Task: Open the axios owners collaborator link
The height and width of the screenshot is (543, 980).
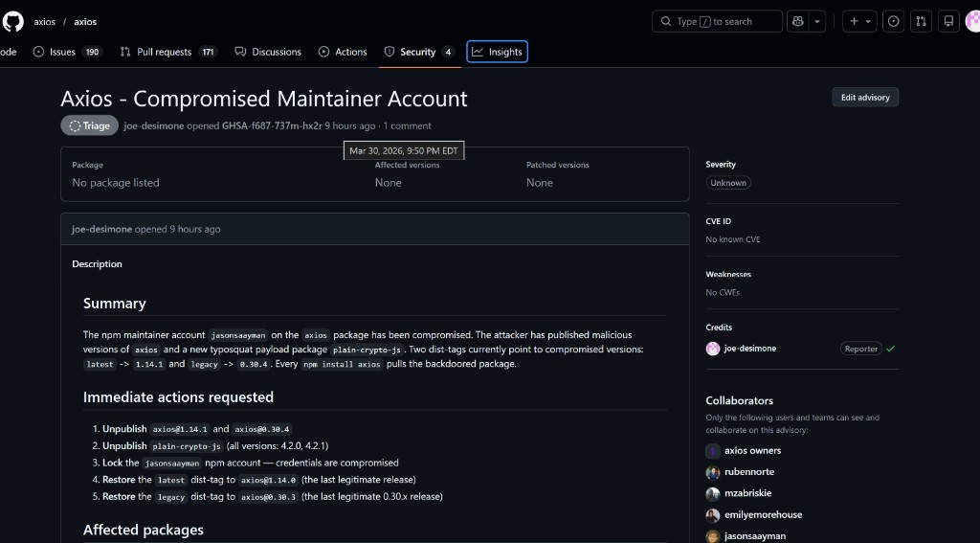Action: click(x=752, y=450)
